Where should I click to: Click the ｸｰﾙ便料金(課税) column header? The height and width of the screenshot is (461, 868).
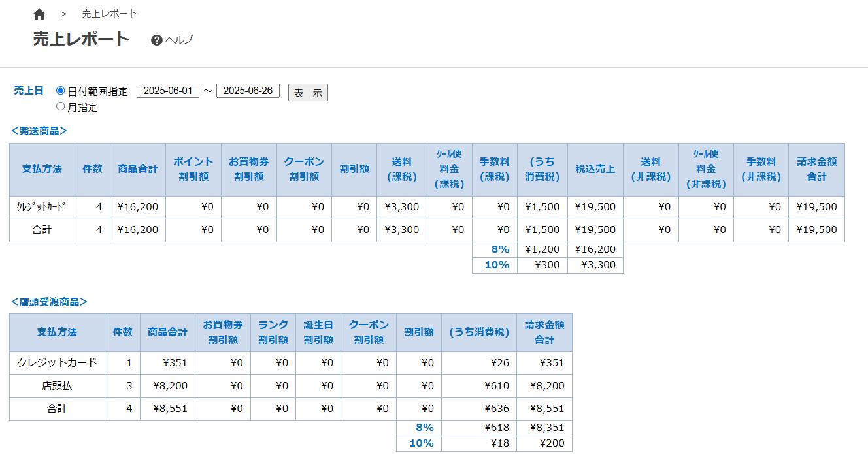pyautogui.click(x=449, y=169)
